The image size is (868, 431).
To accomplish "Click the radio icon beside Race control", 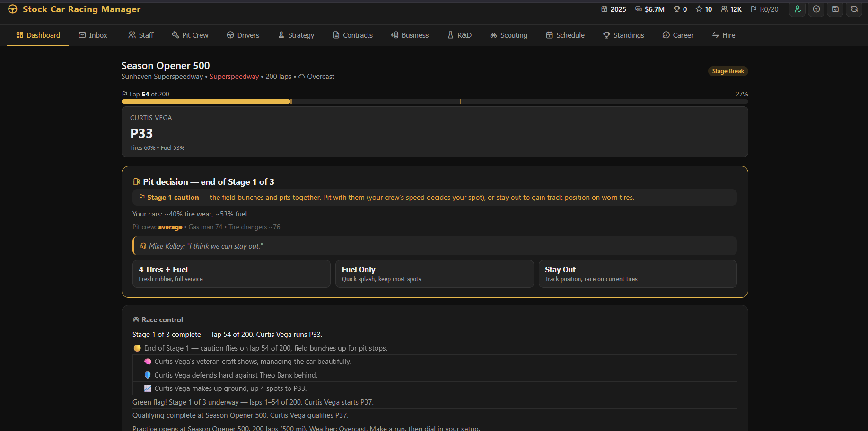I will pos(136,320).
